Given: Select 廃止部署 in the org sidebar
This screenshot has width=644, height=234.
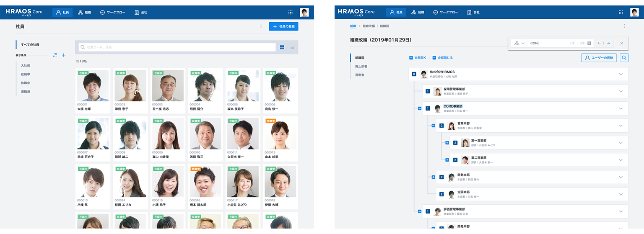Looking at the screenshot, I should pyautogui.click(x=361, y=66).
